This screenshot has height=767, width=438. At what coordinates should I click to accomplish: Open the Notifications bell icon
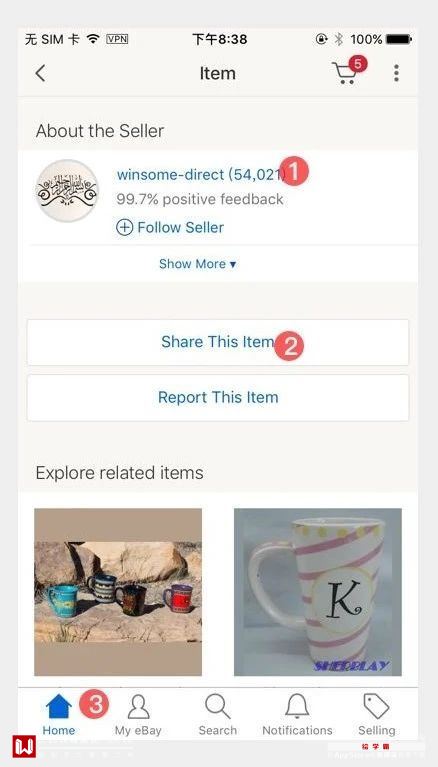[x=297, y=707]
